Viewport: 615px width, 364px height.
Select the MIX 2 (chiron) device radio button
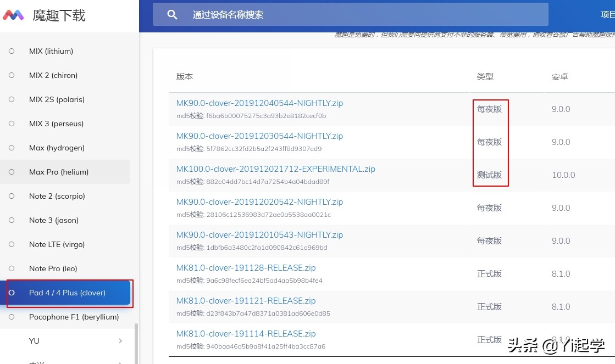pyautogui.click(x=12, y=75)
